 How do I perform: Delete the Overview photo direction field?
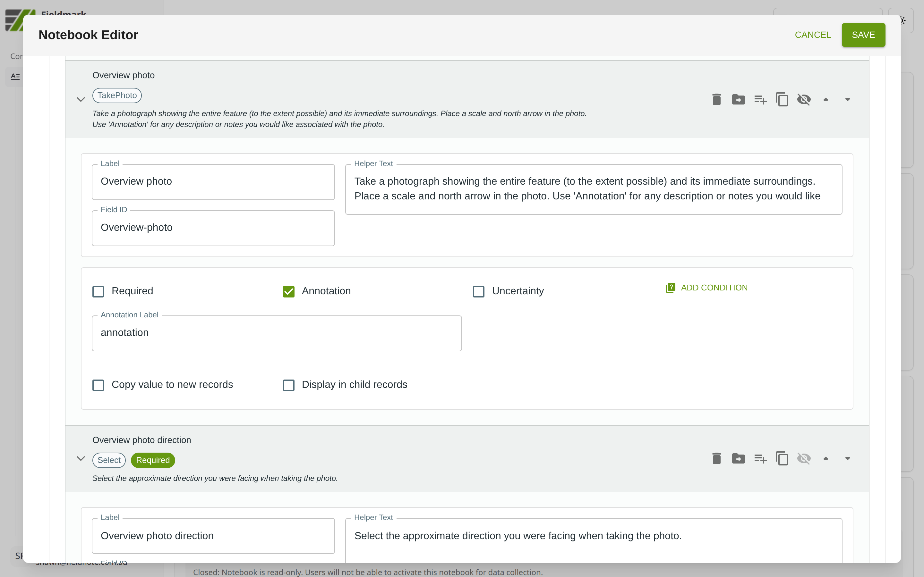tap(716, 458)
